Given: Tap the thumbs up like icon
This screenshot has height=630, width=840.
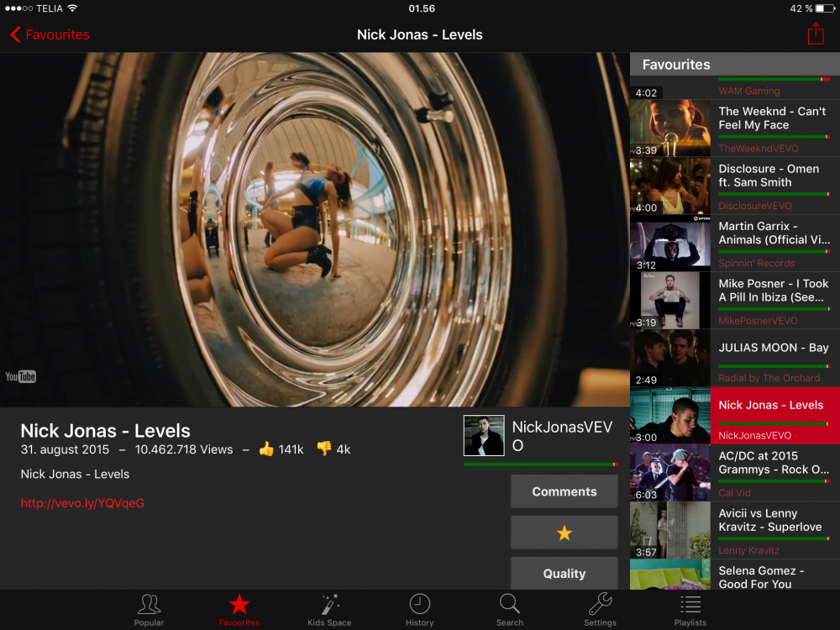Looking at the screenshot, I should tap(266, 449).
